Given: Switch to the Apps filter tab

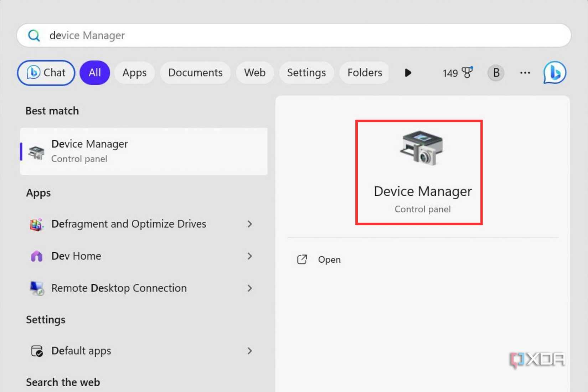Looking at the screenshot, I should point(134,73).
